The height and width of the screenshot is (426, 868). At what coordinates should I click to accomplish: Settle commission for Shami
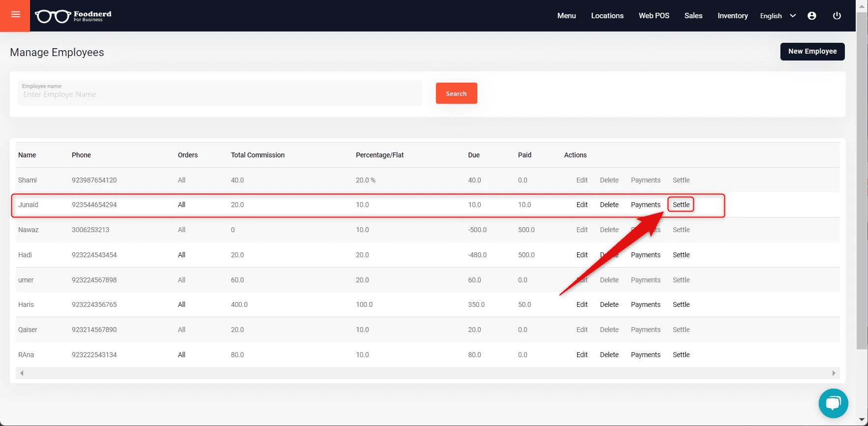click(681, 180)
